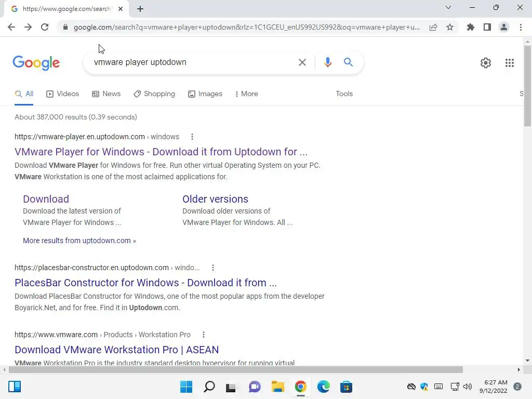The height and width of the screenshot is (399, 532).
Task: Open VMware Player for Windows Uptodown result
Action: pyautogui.click(x=161, y=152)
